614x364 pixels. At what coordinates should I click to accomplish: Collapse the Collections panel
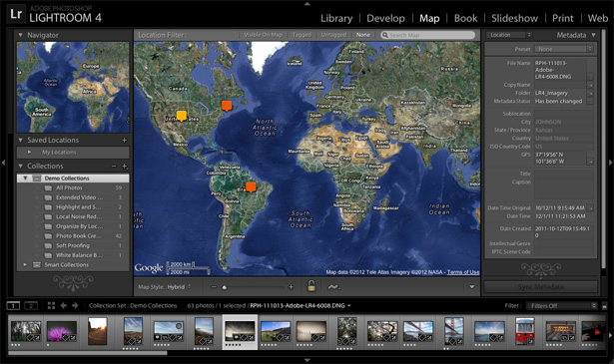(20, 167)
